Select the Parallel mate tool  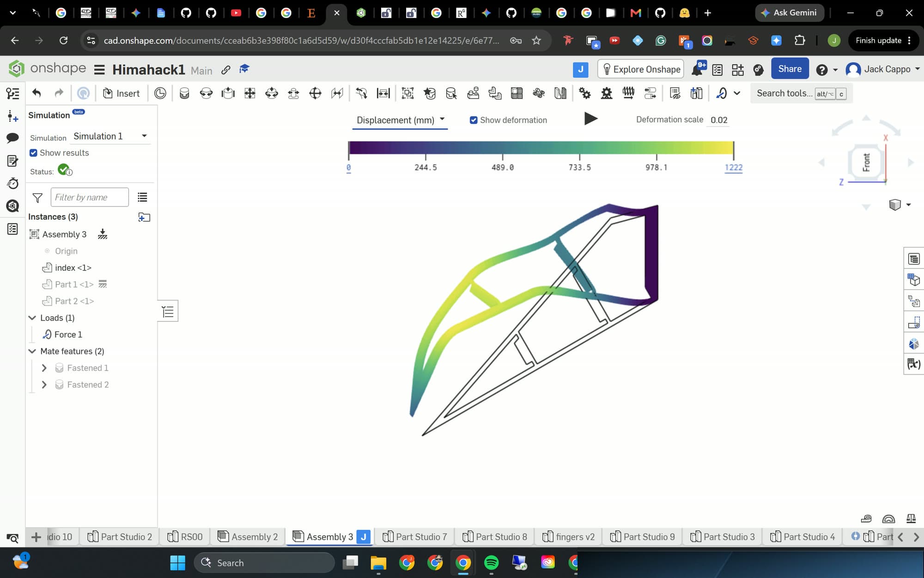tap(337, 93)
